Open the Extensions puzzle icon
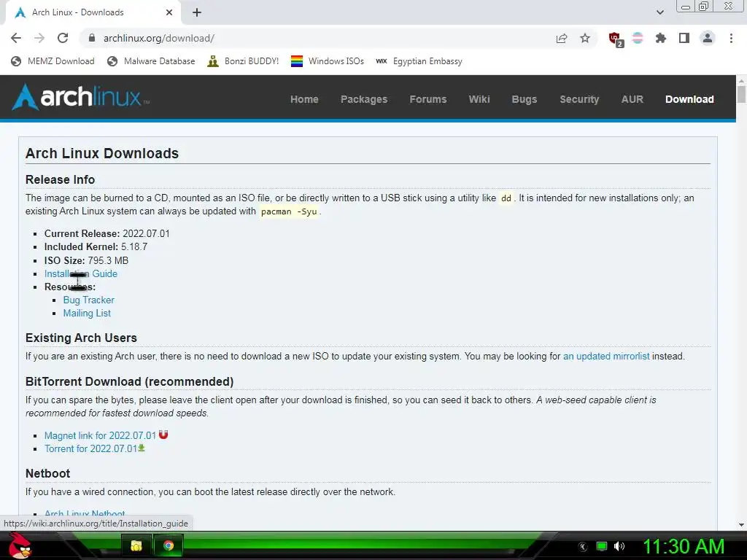Screen dimensions: 747x560 [x=661, y=38]
